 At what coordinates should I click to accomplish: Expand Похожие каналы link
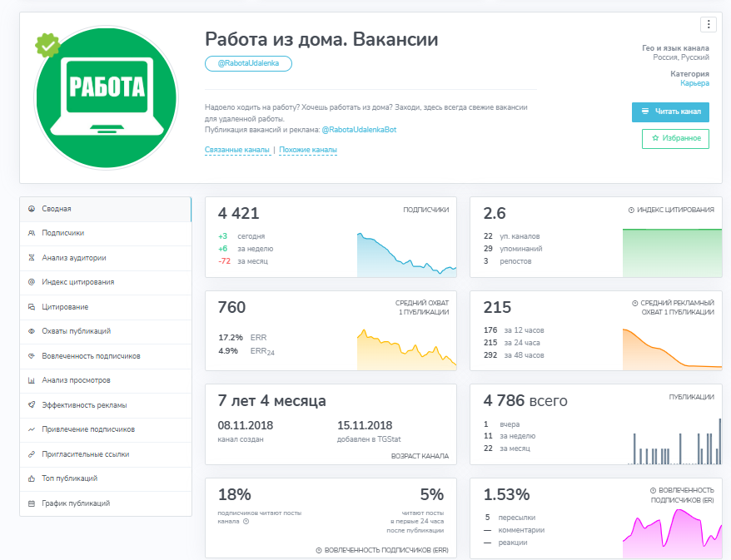(308, 150)
